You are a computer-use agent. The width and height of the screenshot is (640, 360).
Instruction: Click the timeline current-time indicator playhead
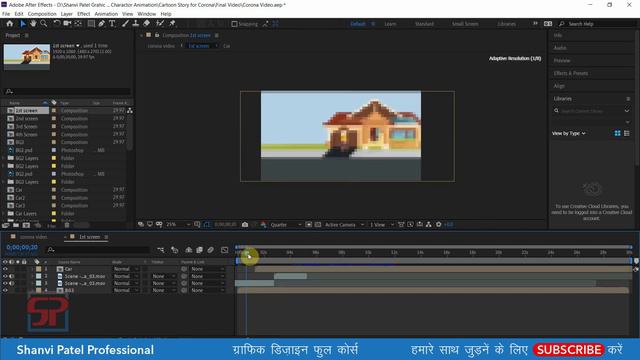click(x=246, y=254)
